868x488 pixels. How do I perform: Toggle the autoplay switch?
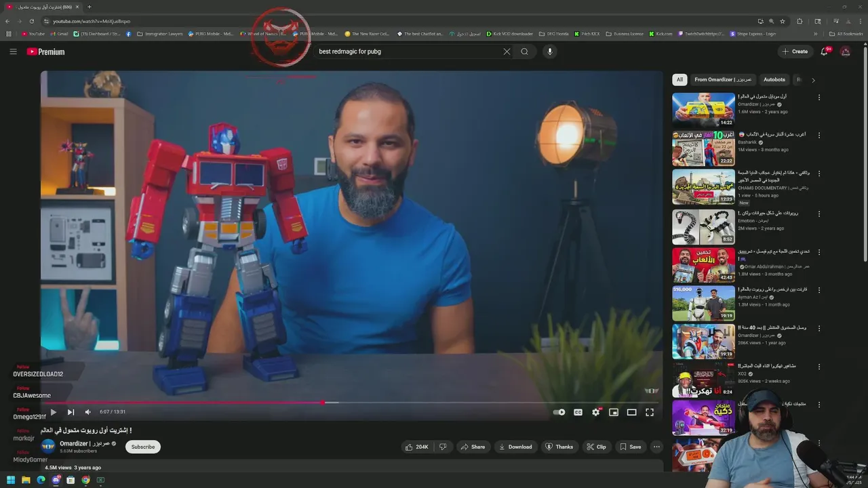coord(559,412)
